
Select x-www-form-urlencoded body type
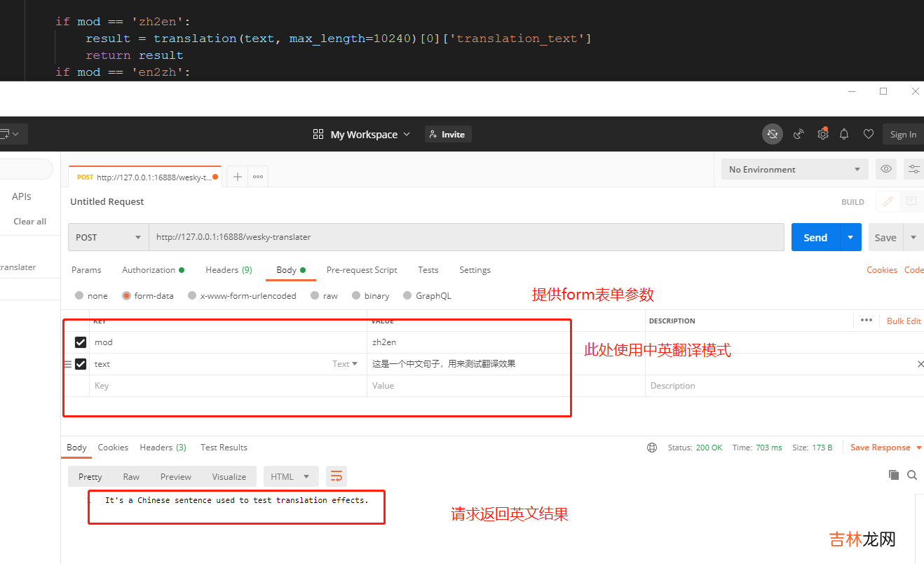click(x=192, y=296)
